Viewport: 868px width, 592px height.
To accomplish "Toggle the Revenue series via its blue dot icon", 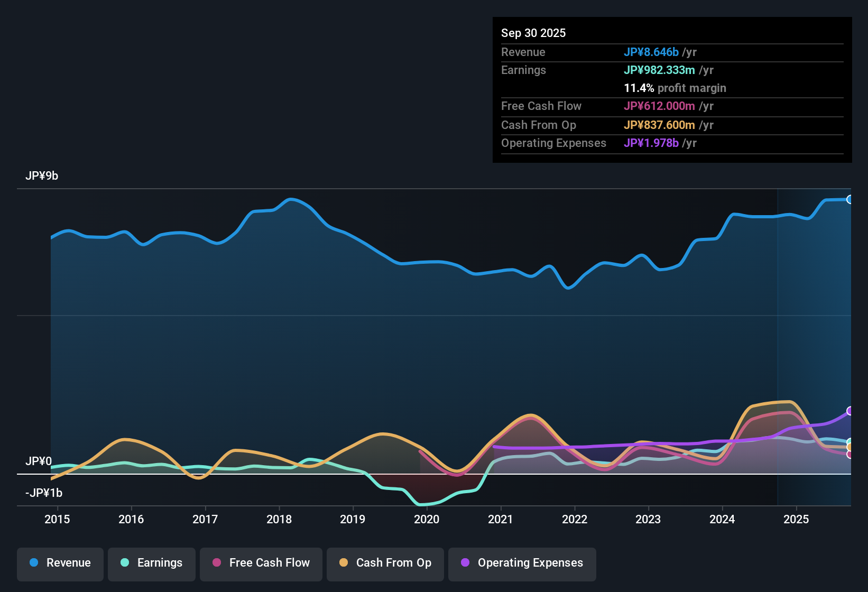I will (x=34, y=563).
